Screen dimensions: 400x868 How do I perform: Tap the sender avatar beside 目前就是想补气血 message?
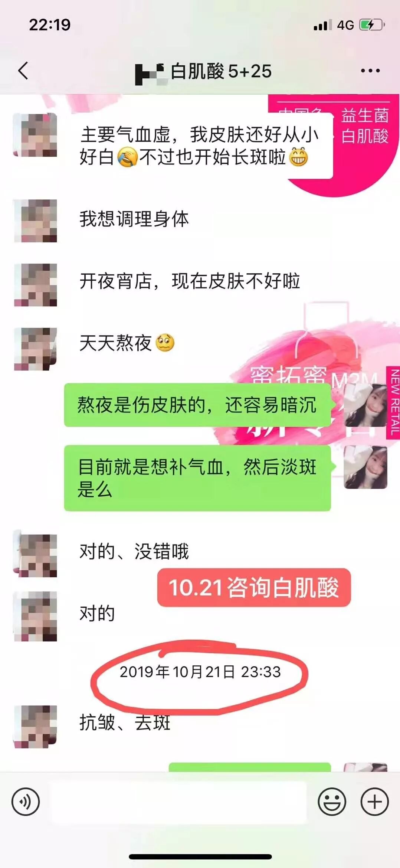click(365, 467)
